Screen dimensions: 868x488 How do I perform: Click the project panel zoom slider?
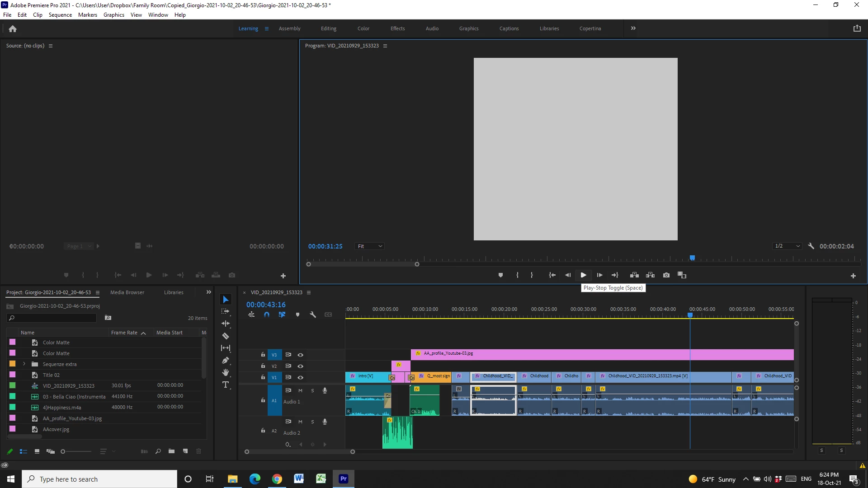(x=63, y=451)
